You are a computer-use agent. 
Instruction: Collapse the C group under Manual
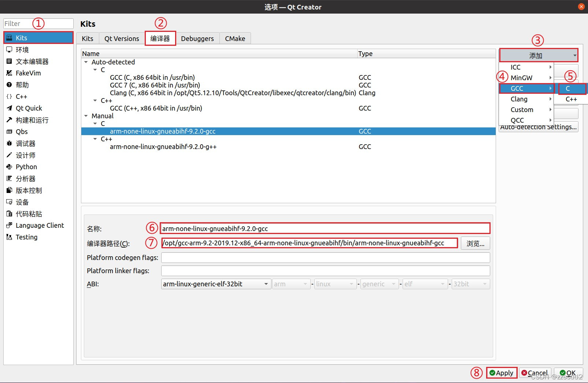[95, 123]
